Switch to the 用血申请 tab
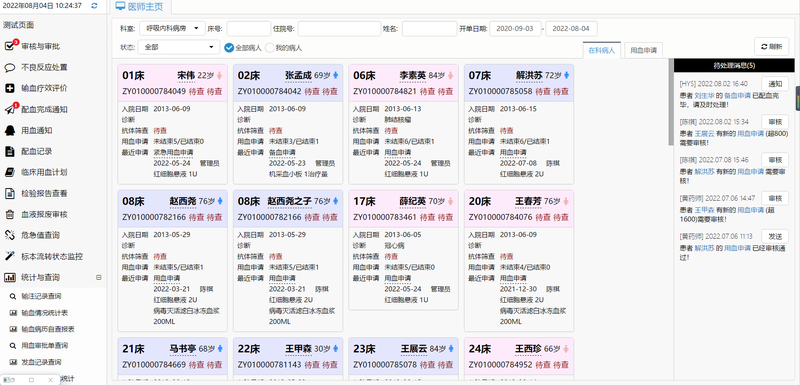This screenshot has height=385, width=800. (643, 50)
